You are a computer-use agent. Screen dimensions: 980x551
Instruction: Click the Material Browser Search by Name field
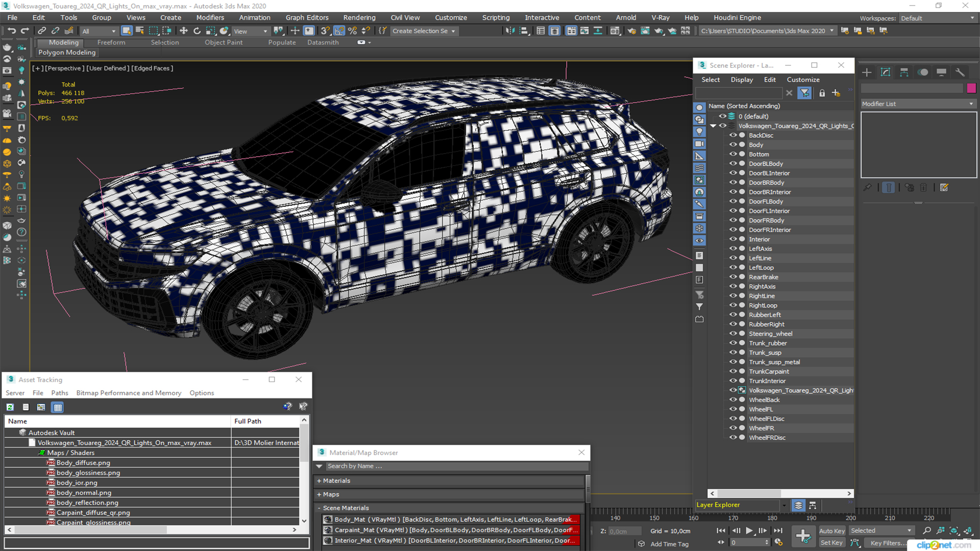[x=457, y=466]
